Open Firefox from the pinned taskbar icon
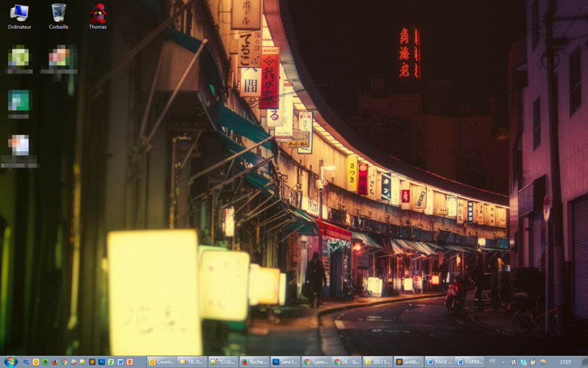 click(x=54, y=362)
